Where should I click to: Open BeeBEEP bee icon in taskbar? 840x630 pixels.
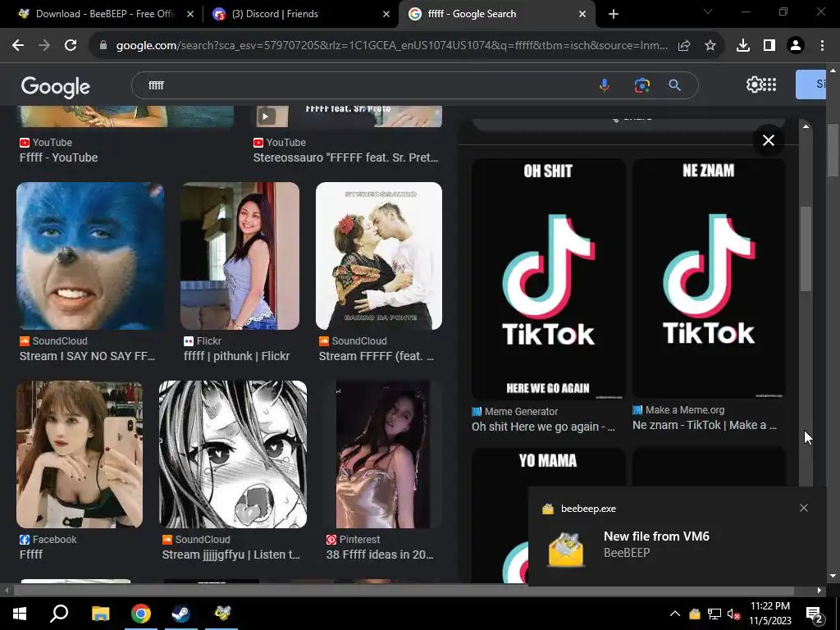coord(222,614)
